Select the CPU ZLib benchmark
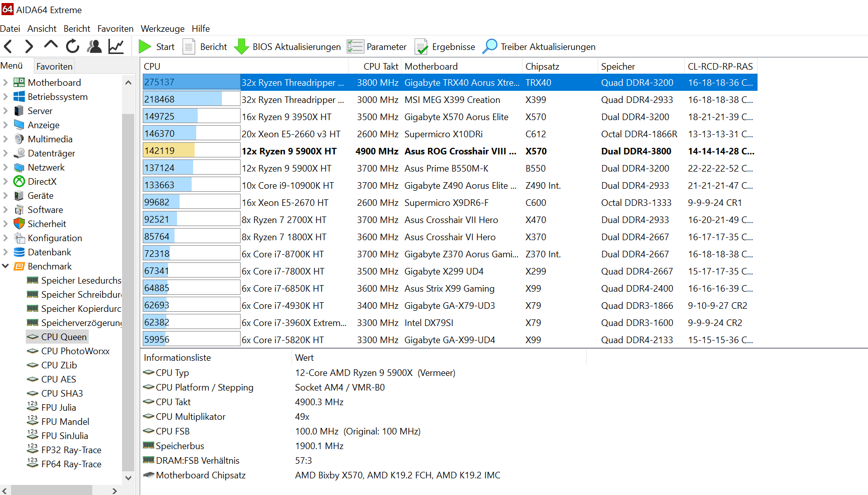 (59, 365)
